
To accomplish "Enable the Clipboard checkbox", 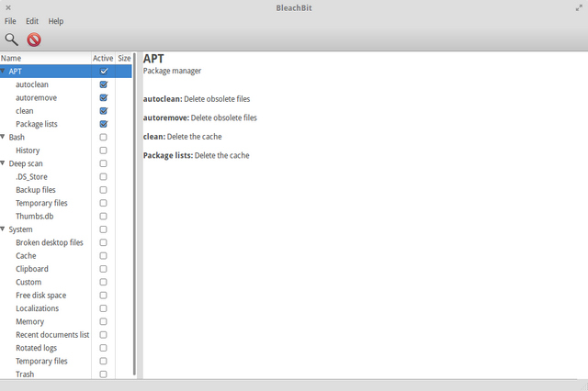I will (x=103, y=269).
